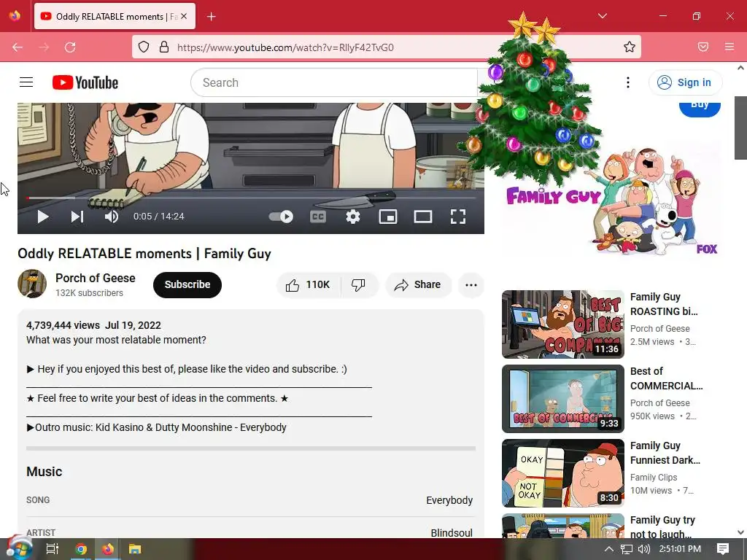Switch to theater mode
This screenshot has height=560, width=747.
coord(423,217)
